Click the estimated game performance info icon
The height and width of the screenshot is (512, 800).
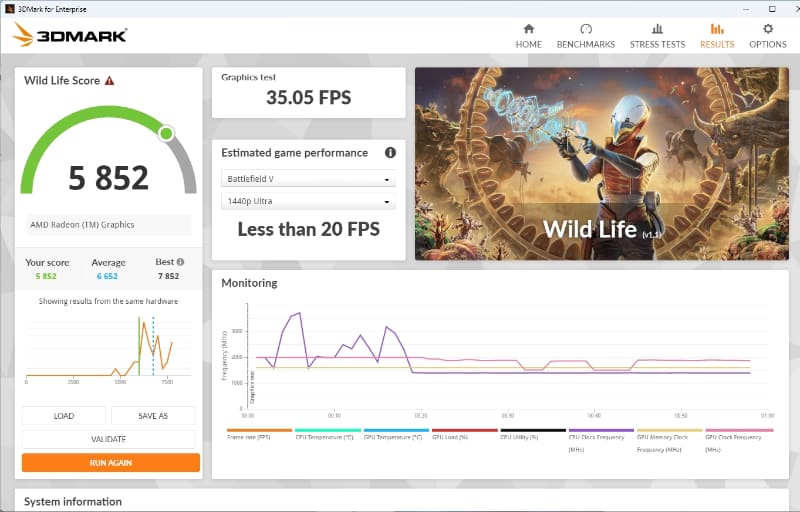pyautogui.click(x=390, y=152)
